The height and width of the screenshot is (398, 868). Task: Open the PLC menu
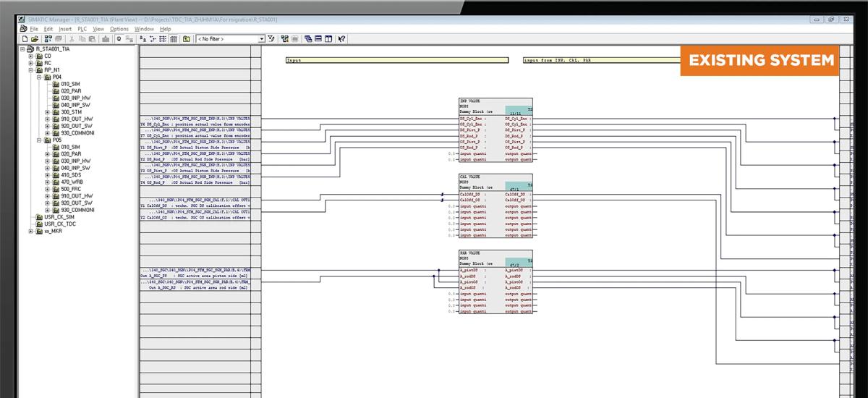click(x=82, y=29)
